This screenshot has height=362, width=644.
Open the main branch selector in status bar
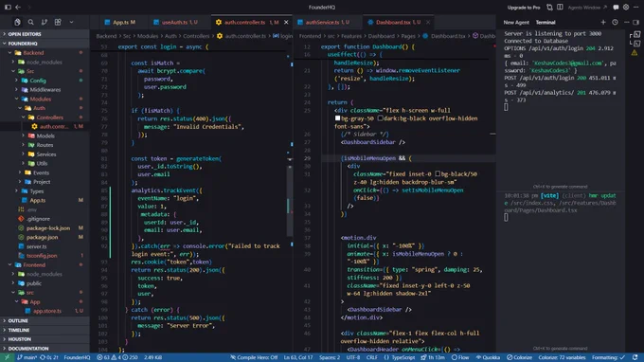pyautogui.click(x=27, y=357)
